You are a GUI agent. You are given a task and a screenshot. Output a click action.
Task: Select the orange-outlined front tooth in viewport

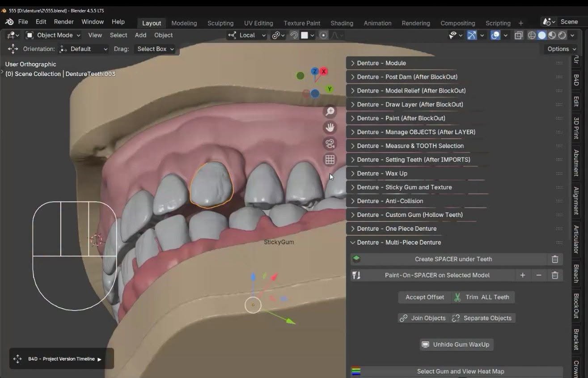[x=212, y=184]
